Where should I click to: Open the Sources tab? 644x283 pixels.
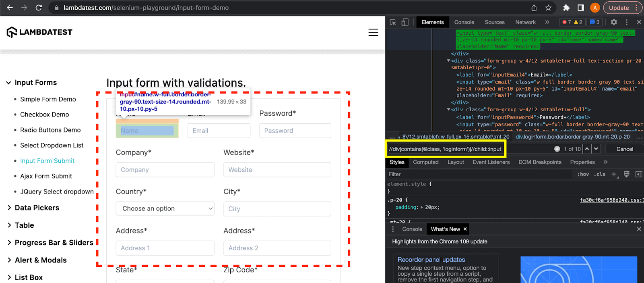pos(495,22)
